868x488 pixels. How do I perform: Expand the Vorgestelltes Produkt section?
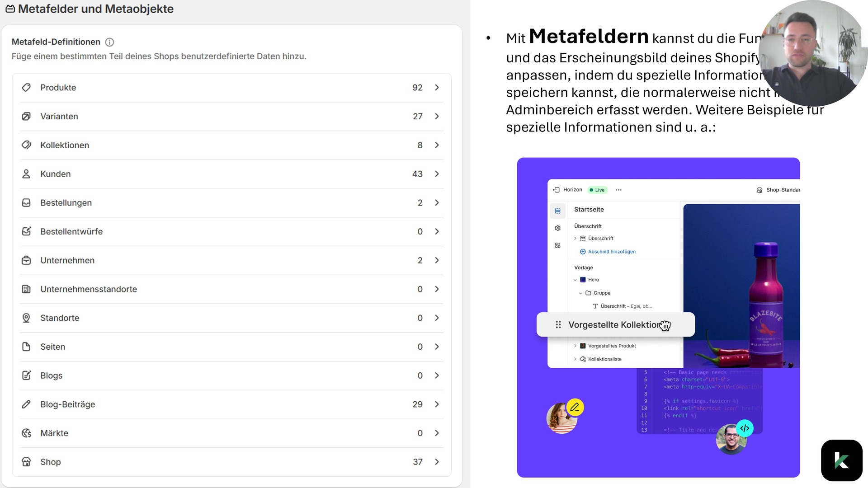click(575, 346)
